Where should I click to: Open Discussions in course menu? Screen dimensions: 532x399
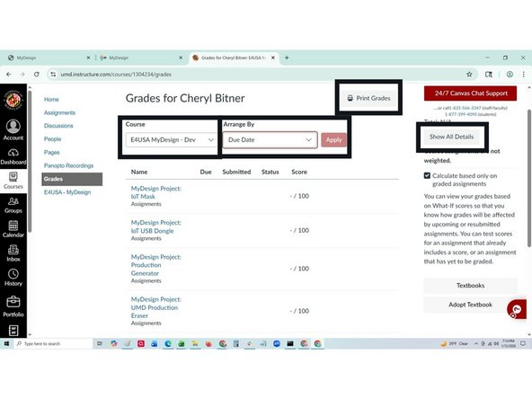tap(58, 126)
